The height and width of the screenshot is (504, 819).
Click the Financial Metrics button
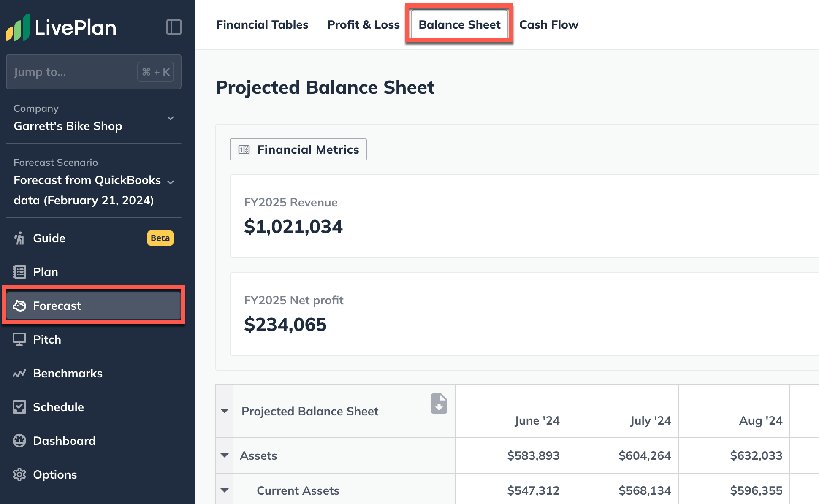(298, 149)
